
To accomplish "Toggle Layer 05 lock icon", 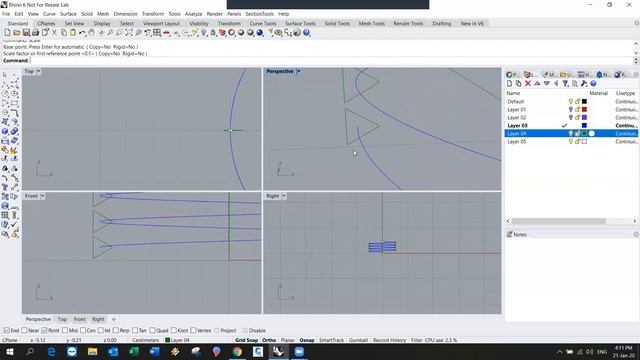I will tap(578, 142).
